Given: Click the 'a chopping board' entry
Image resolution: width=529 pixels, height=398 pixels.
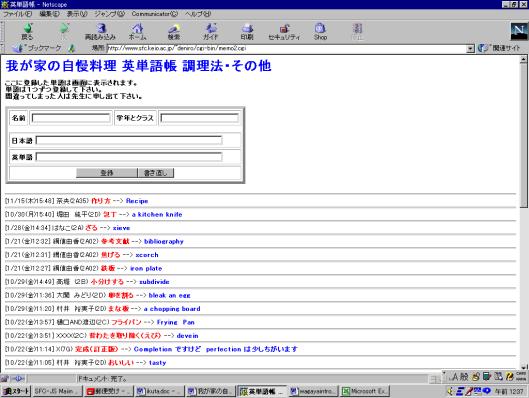Looking at the screenshot, I should 172,309.
